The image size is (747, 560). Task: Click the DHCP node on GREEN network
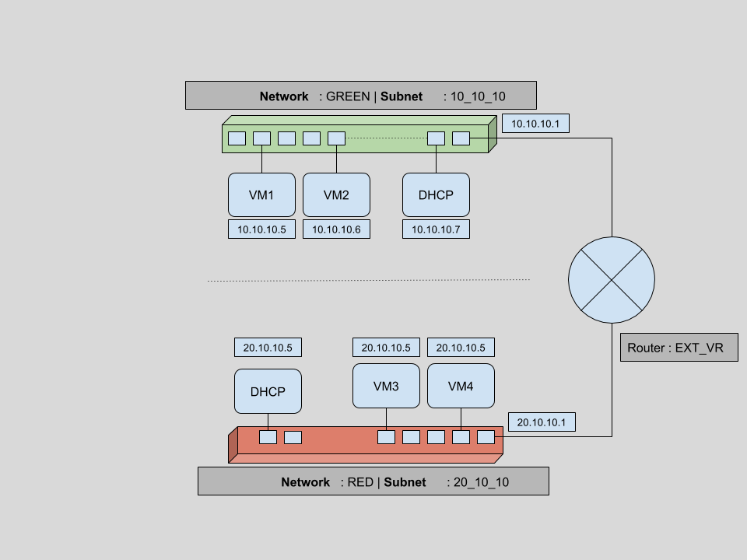point(435,194)
